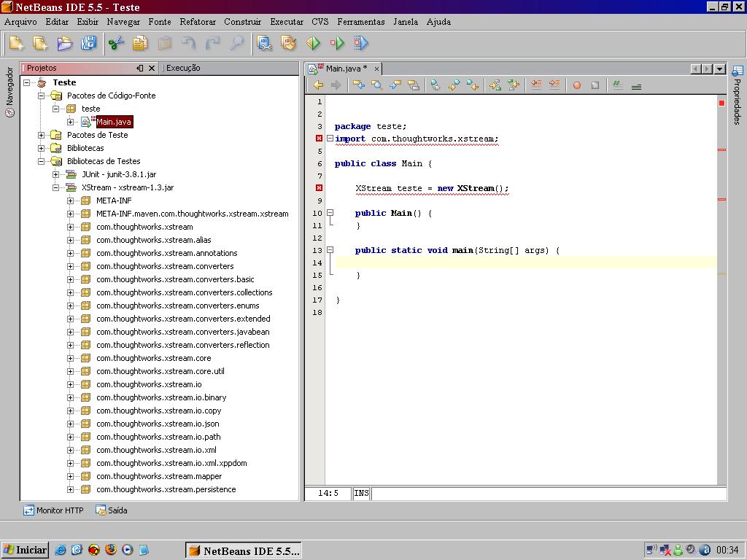Fold the main method code block
747x560 pixels.
pos(330,250)
